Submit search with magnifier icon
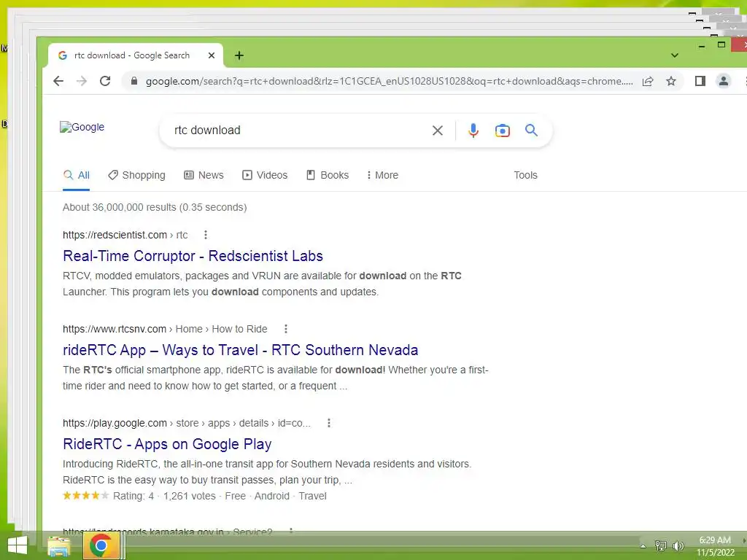 [531, 130]
